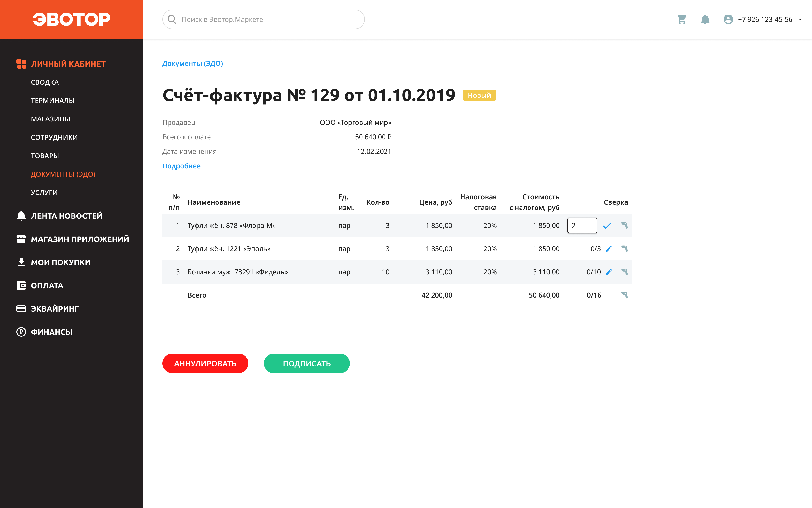The image size is (812, 508).
Task: Click the Личный кабинет grid icon
Action: 21,64
